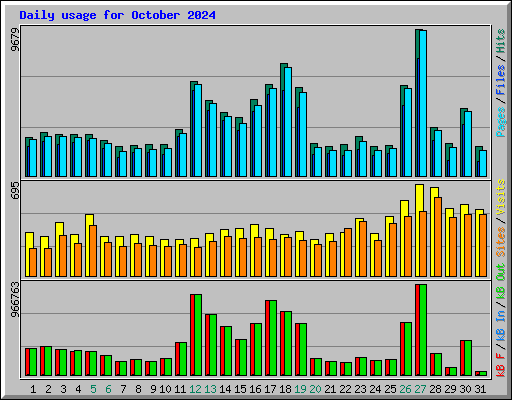Screen dimensions: 512x400
Task: Click day 5 label on the x-axis
Action: click(x=93, y=389)
